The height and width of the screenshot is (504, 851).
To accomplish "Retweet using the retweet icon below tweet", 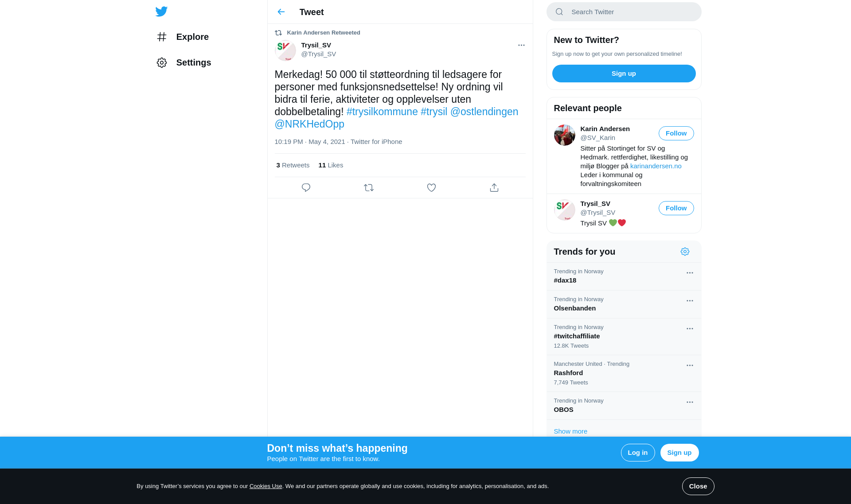I will tap(369, 188).
